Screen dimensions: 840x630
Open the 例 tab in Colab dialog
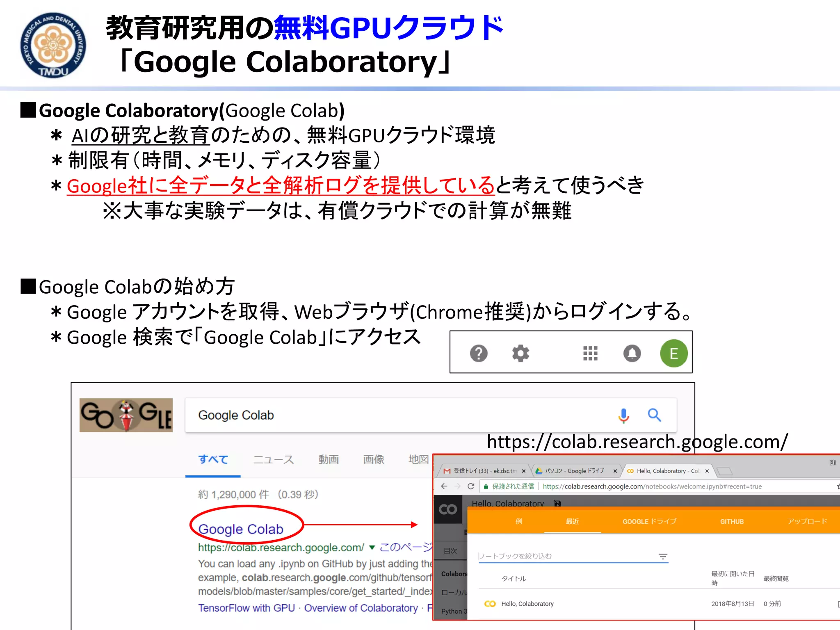(x=519, y=521)
